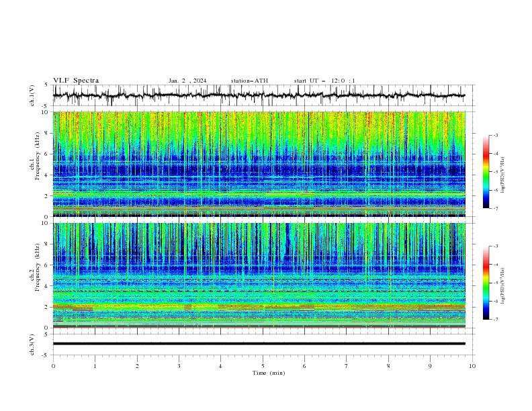The height and width of the screenshot is (411, 532).
Task: Click the '-3' label on ch.2 colorbar
Action: coord(496,246)
